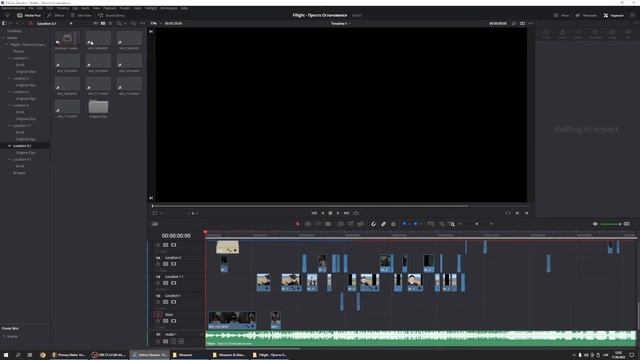Toggle the Inspector panel

[613, 15]
